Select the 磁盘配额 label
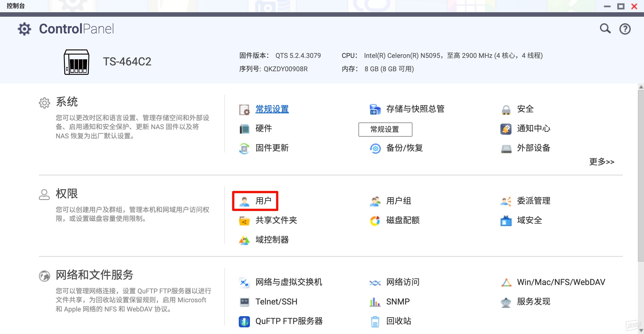 pos(403,220)
